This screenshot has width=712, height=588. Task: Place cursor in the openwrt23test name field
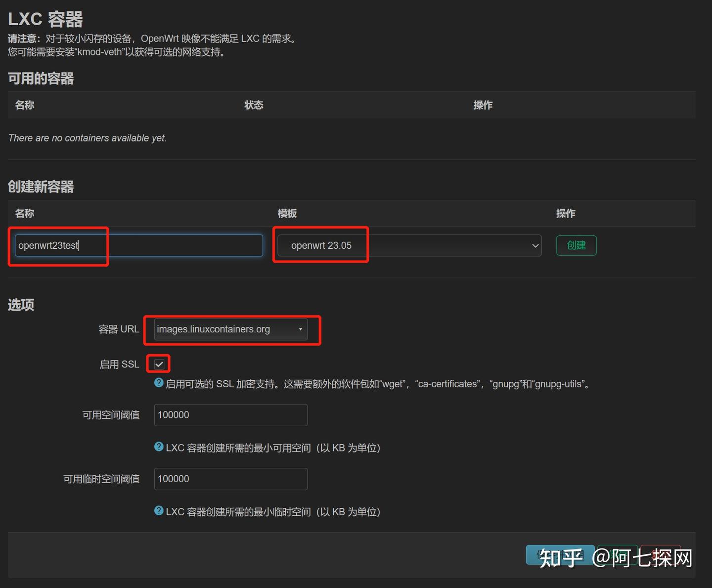[x=136, y=245]
